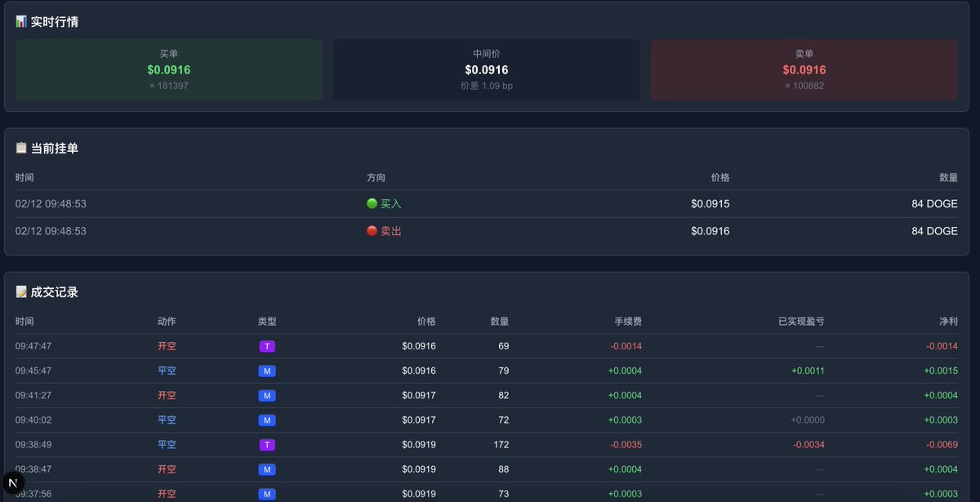Viewport: 980px width, 502px height.
Task: Click the quantity 88 in the 09:38:47 row
Action: pyautogui.click(x=503, y=469)
